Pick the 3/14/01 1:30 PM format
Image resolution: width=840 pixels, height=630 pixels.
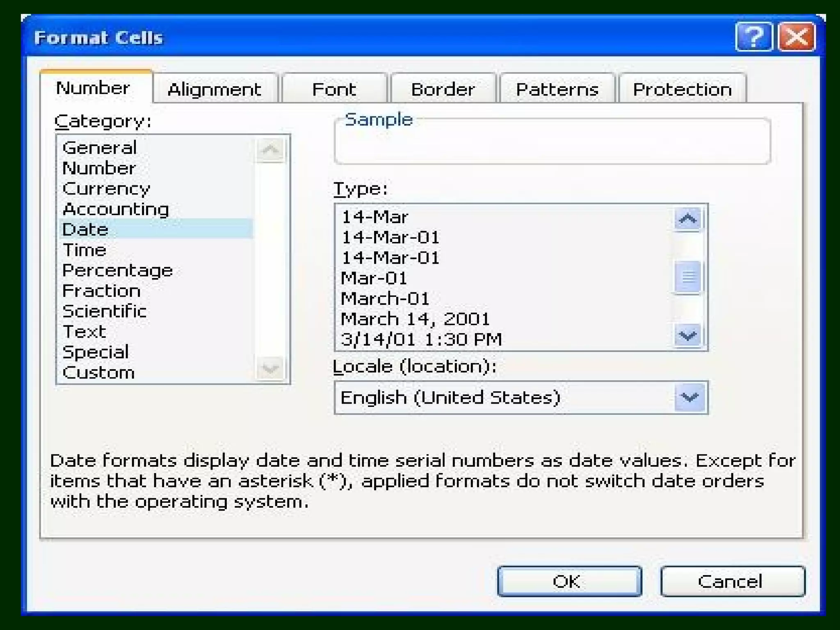tap(421, 339)
